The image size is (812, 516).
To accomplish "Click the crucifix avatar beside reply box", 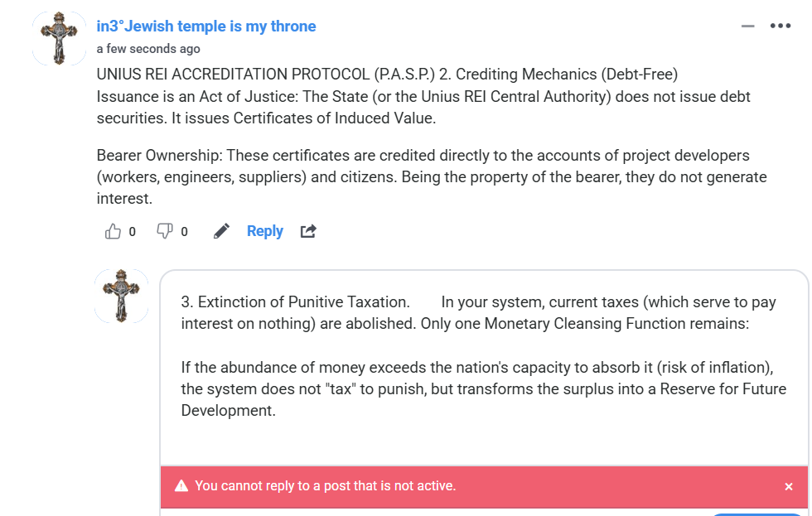I will 121,296.
